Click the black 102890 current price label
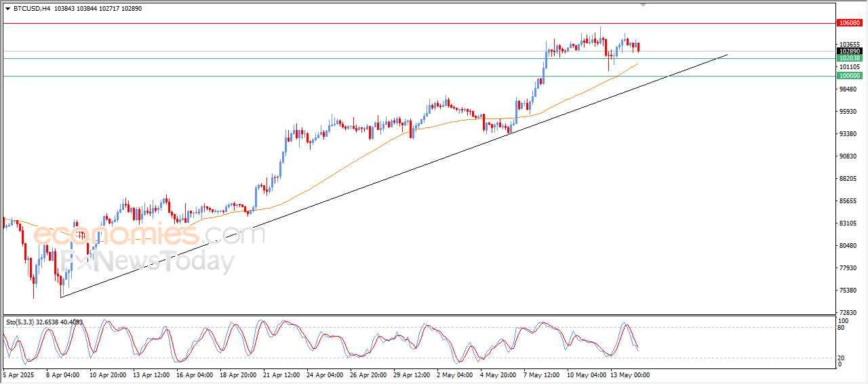This screenshot has height=384, width=868. coord(850,51)
